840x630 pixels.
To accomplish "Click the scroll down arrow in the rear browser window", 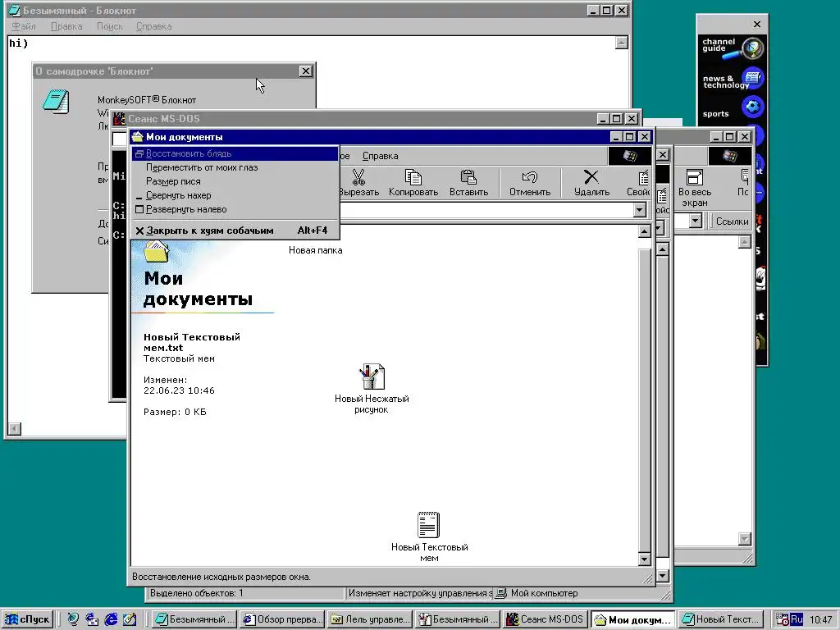I will (x=744, y=538).
